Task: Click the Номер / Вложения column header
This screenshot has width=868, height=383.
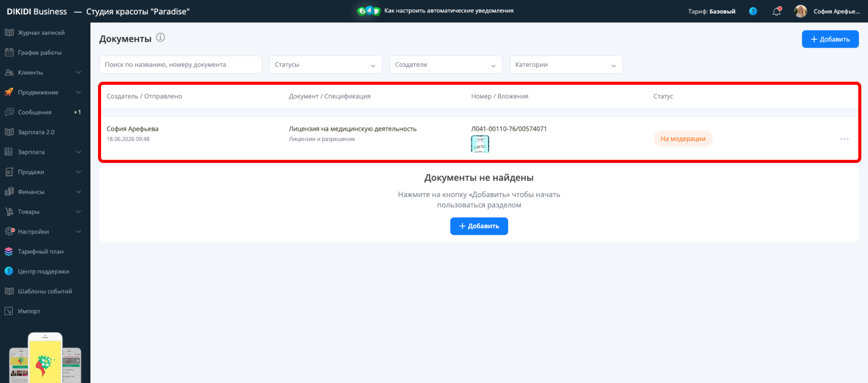Action: pyautogui.click(x=500, y=97)
